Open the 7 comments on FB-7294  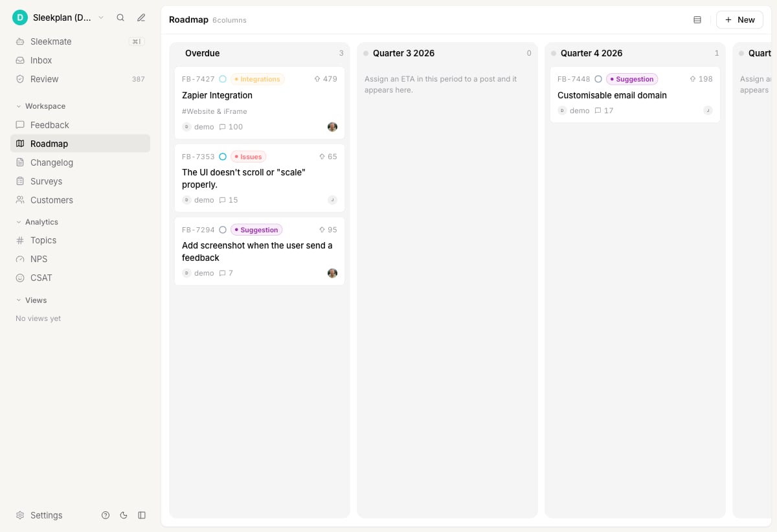(x=226, y=273)
